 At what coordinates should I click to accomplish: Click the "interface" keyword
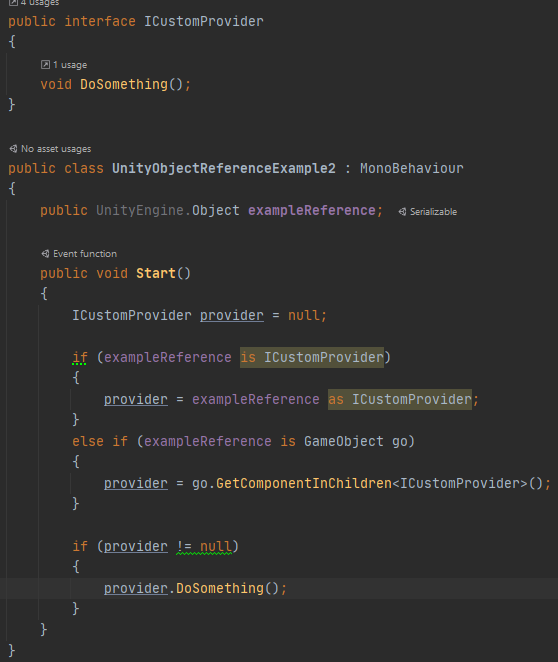click(100, 22)
